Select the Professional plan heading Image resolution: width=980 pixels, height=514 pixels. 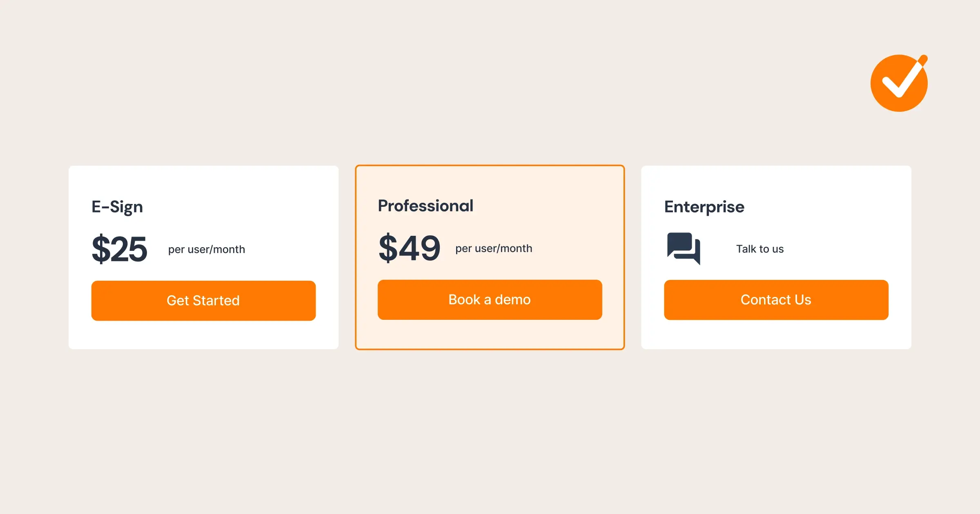425,206
